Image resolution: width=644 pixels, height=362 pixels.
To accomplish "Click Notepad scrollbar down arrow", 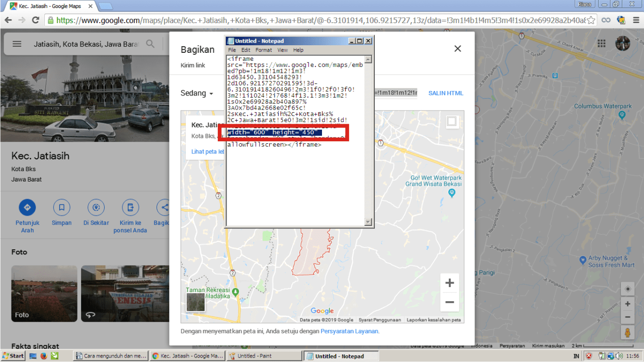I will [x=368, y=222].
